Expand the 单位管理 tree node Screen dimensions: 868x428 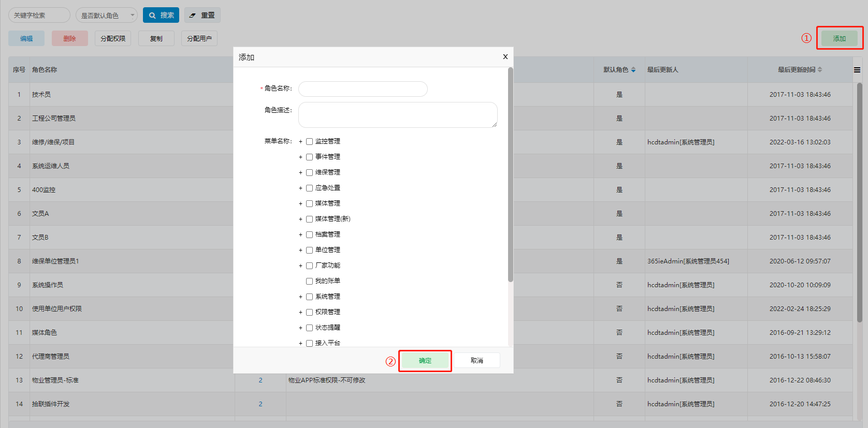(300, 250)
